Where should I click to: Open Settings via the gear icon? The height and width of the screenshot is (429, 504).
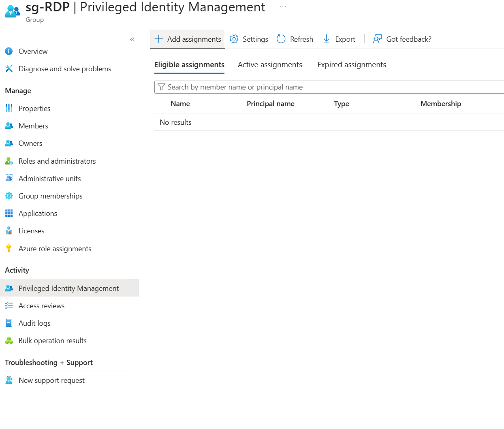click(234, 39)
